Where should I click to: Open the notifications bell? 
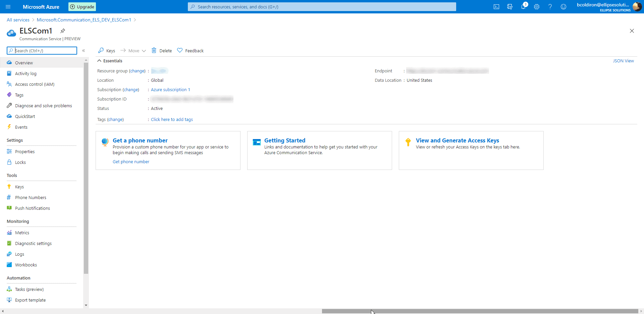523,7
